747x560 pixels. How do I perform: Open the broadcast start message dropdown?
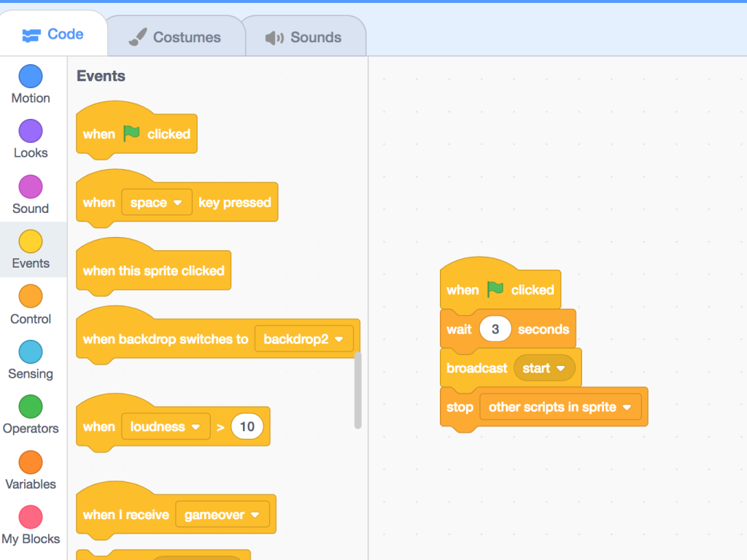tap(544, 368)
